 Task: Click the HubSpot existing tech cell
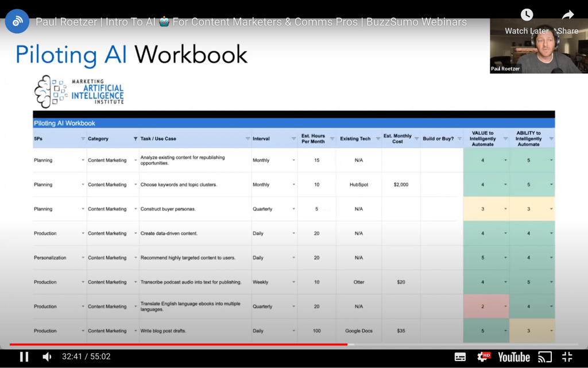[x=359, y=185]
